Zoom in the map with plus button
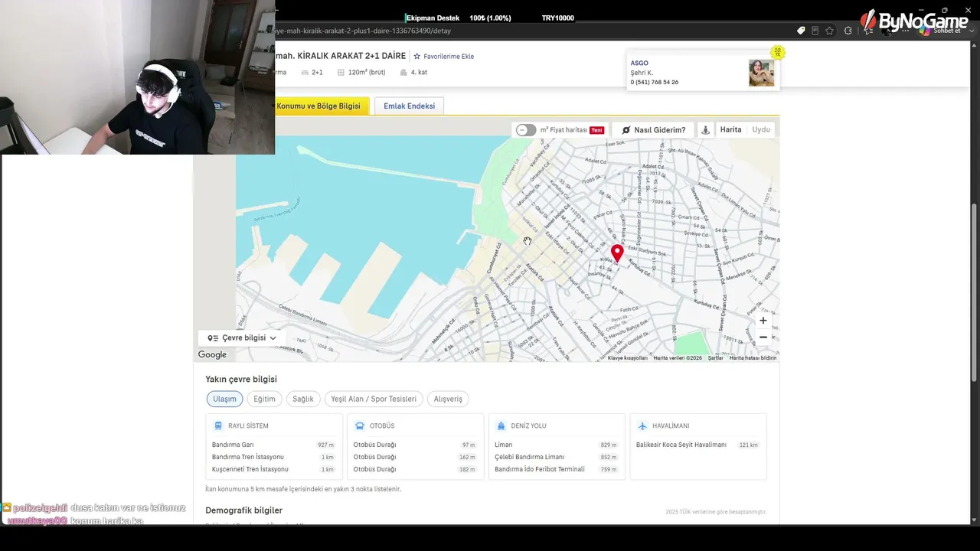The image size is (980, 551). [x=763, y=321]
